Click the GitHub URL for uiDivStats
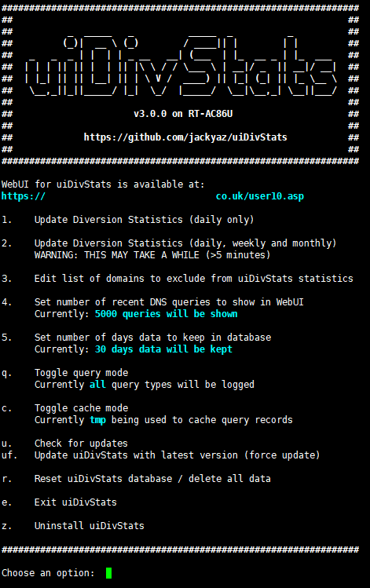Viewport: 370px width, 588px height. [185, 137]
